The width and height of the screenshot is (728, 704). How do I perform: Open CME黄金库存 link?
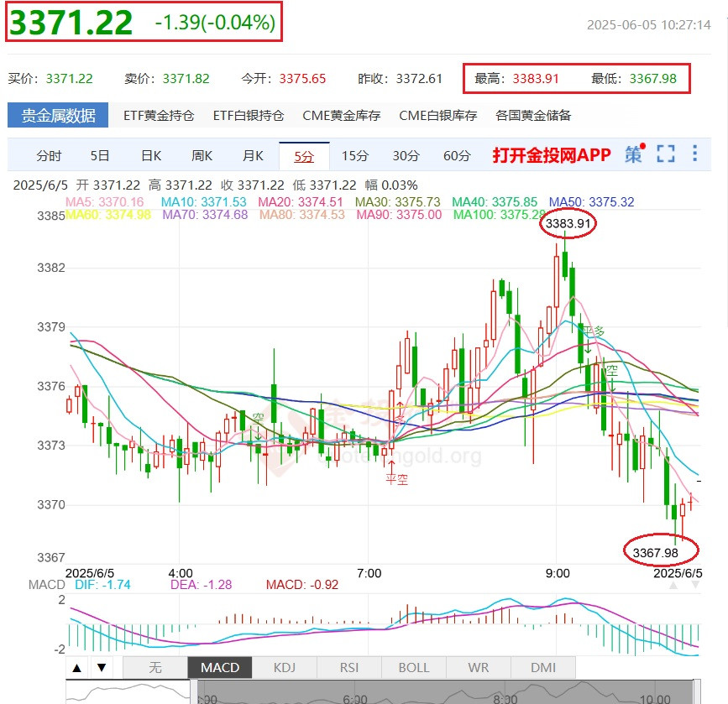point(341,115)
